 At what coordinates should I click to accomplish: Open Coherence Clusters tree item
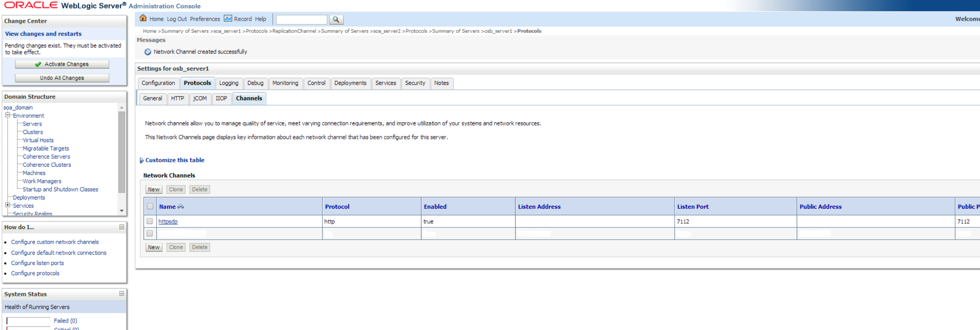pyautogui.click(x=47, y=165)
